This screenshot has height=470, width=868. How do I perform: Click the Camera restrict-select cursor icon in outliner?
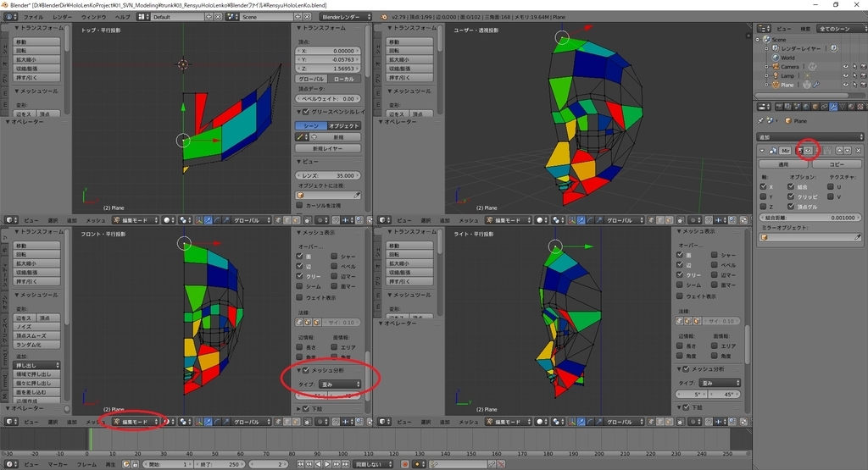click(x=854, y=67)
